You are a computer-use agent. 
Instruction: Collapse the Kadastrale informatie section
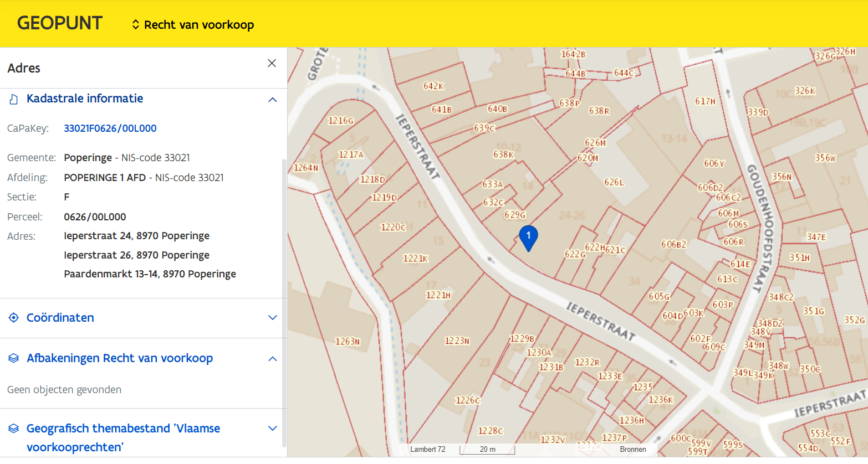click(272, 100)
